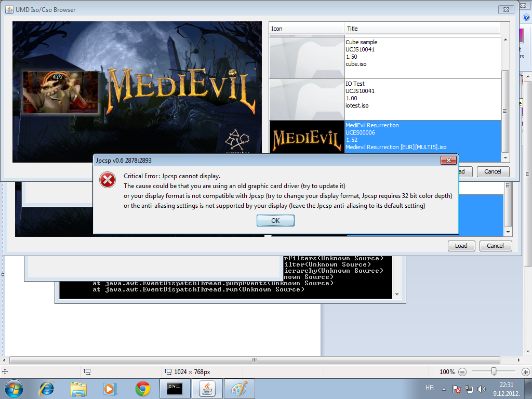532x399 pixels.
Task: Launch Internet Explorer from the taskbar
Action: click(x=47, y=388)
